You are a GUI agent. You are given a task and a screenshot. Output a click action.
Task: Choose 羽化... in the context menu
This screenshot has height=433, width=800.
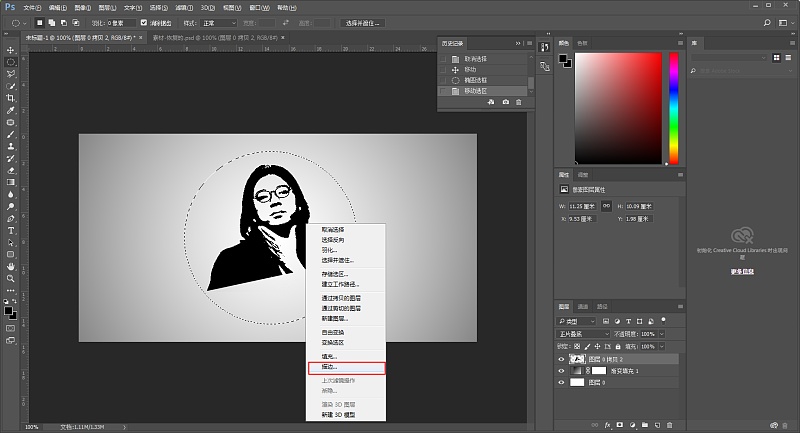[x=329, y=250]
